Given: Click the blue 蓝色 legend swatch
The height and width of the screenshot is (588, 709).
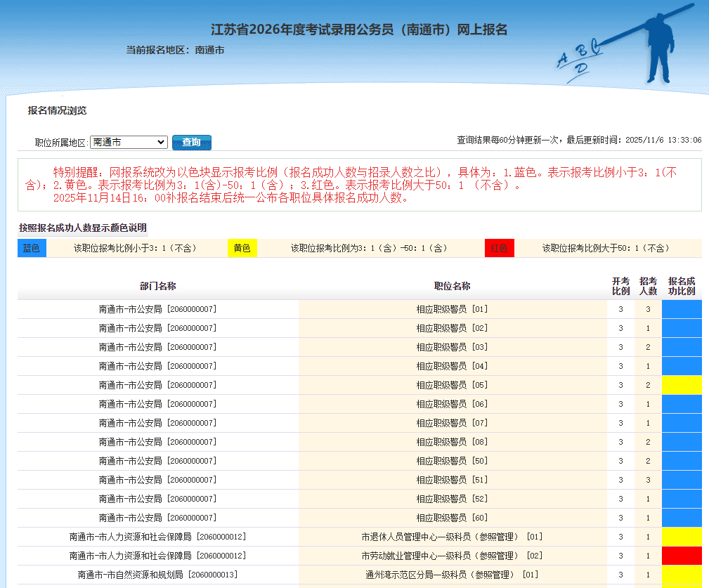Looking at the screenshot, I should coord(32,247).
